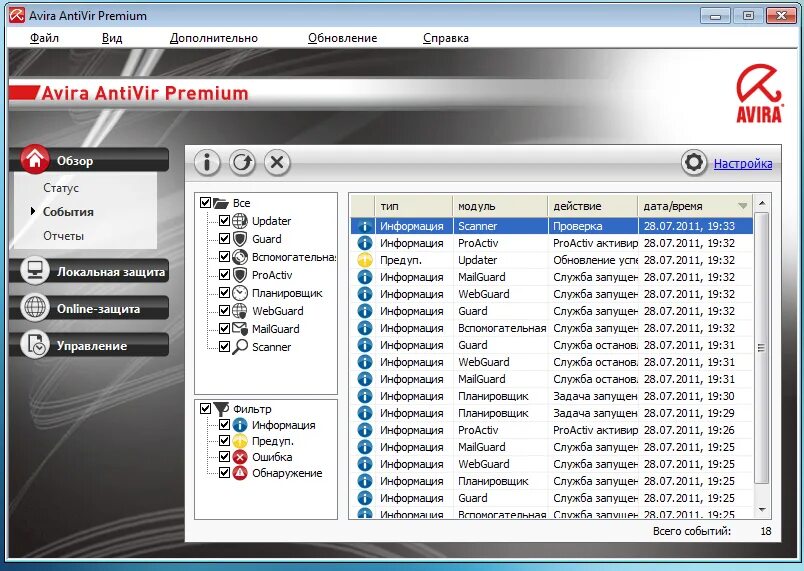This screenshot has width=804, height=571.
Task: Select the 19:29 Планировщик event row
Action: pyautogui.click(x=552, y=413)
